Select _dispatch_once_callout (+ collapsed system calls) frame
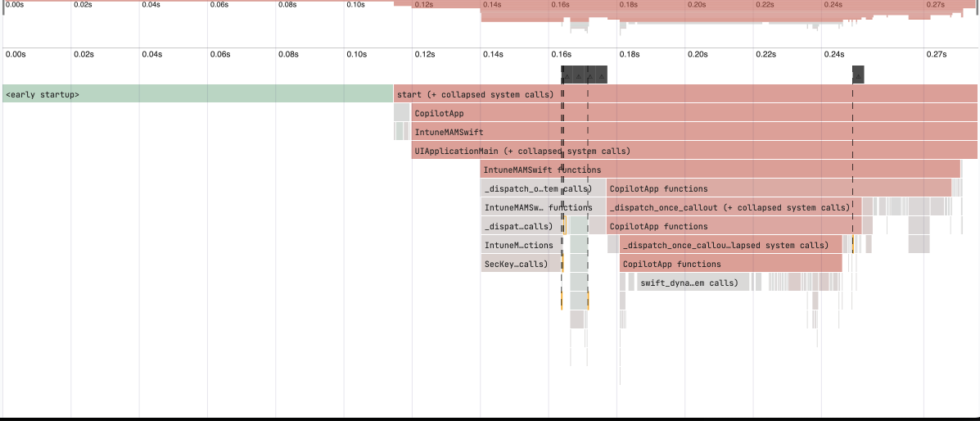 pos(734,207)
